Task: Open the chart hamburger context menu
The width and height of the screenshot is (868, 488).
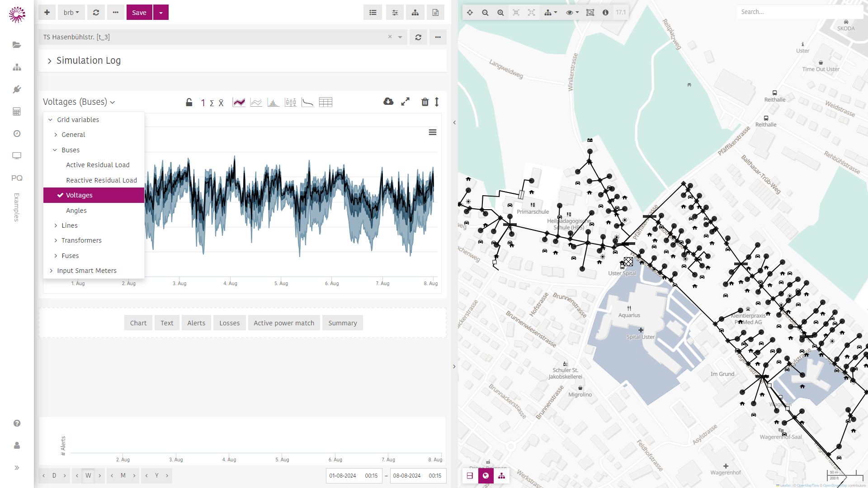Action: (433, 132)
